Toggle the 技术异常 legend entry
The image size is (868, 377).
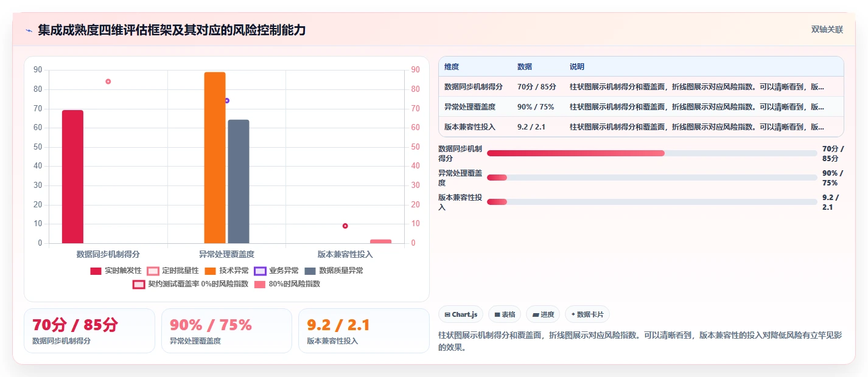[226, 271]
